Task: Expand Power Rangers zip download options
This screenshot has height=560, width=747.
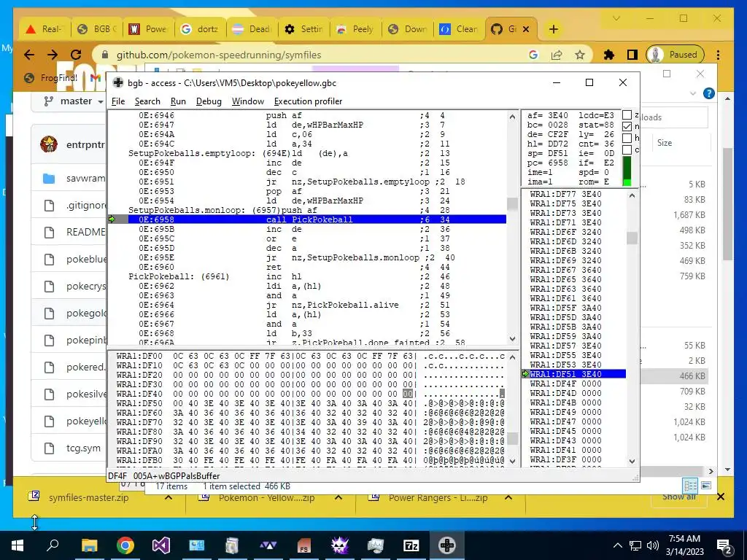Action: coord(508,497)
